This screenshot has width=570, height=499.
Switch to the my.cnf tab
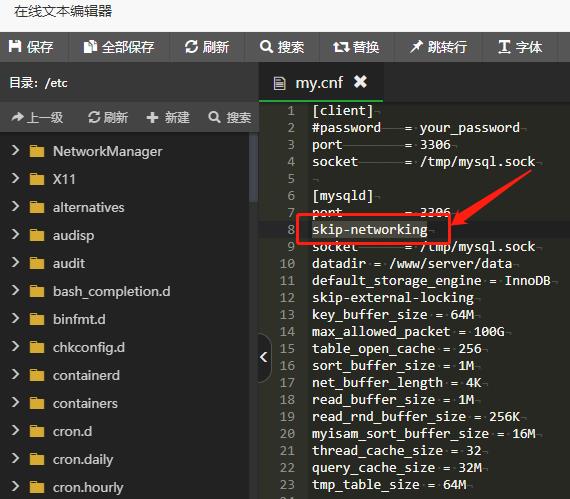pos(321,83)
